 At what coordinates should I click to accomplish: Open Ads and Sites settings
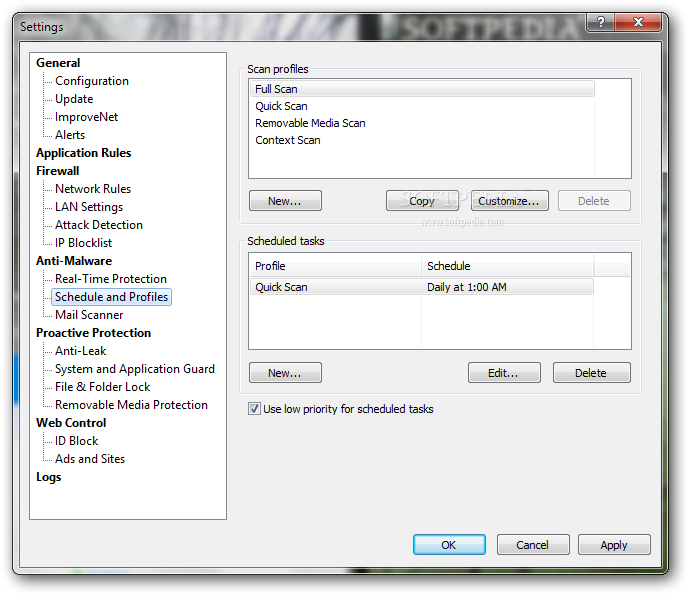click(x=90, y=459)
